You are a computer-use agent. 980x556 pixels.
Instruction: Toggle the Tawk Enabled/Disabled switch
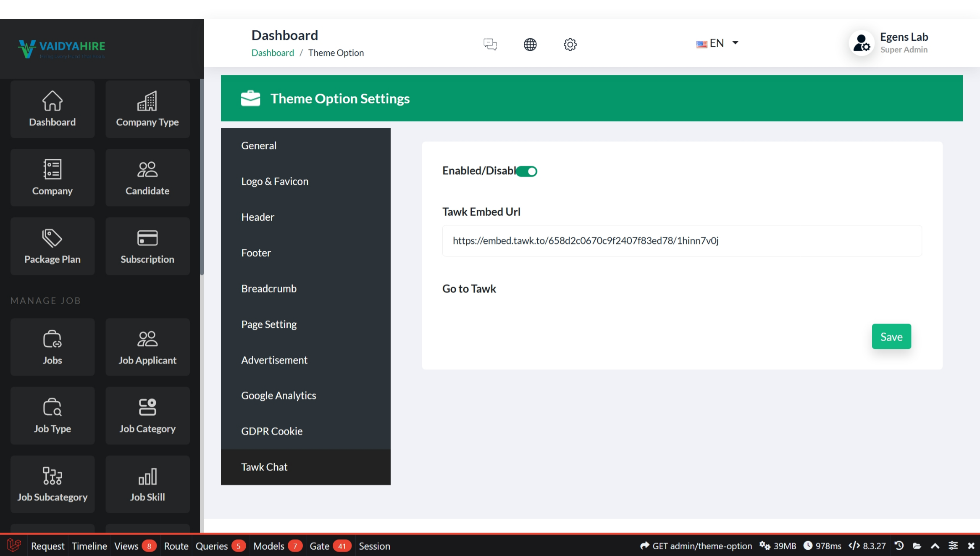[527, 171]
